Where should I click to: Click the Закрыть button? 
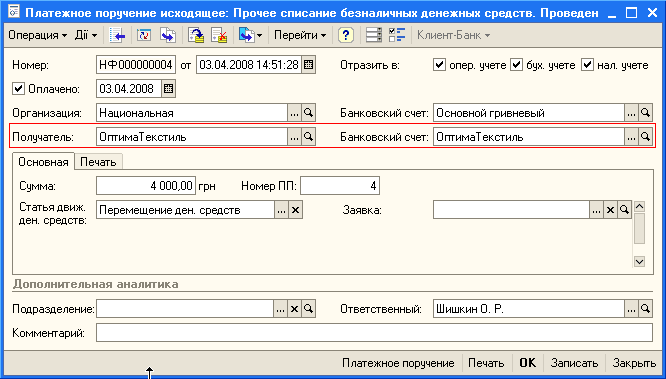[634, 363]
